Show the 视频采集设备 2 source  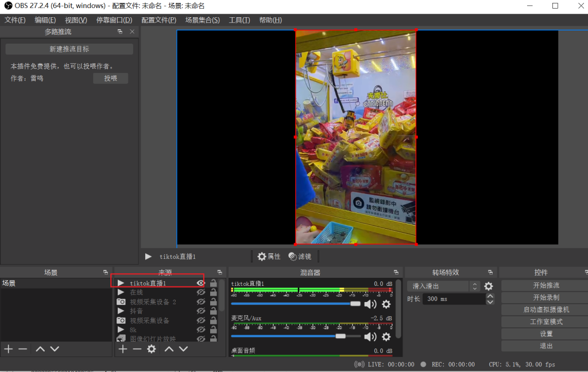point(200,301)
